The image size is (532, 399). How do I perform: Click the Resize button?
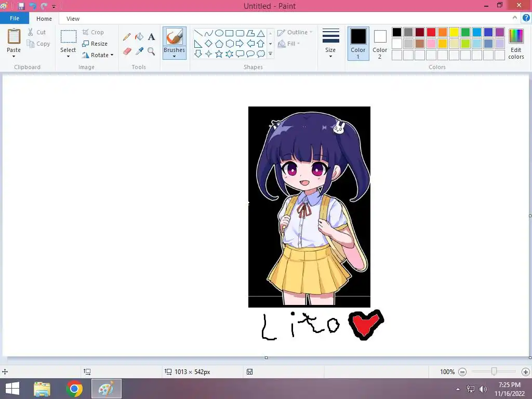(x=95, y=44)
